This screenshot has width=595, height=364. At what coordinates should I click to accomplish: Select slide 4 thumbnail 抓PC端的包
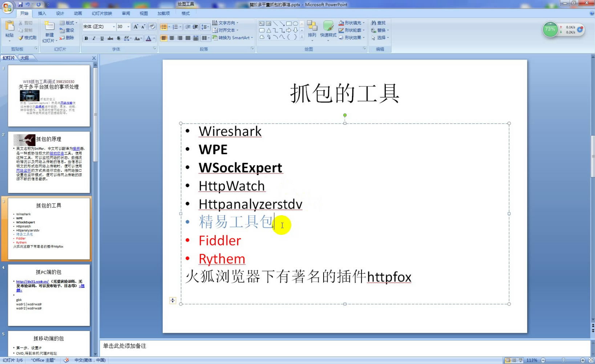tap(49, 295)
